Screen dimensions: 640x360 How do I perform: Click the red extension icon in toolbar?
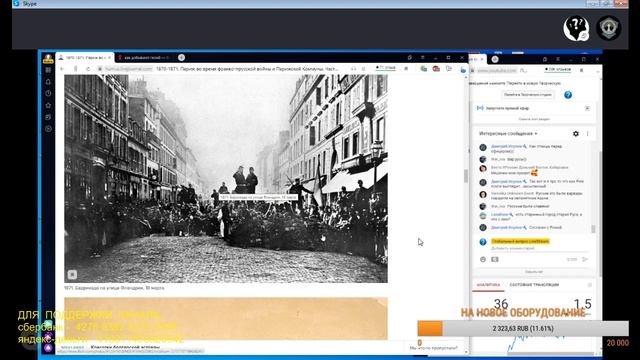click(x=436, y=69)
